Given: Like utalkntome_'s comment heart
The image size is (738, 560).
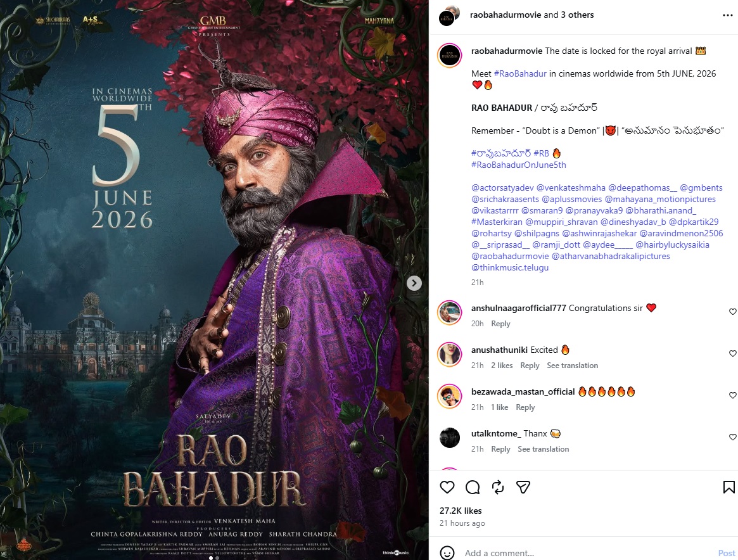Looking at the screenshot, I should click(733, 437).
